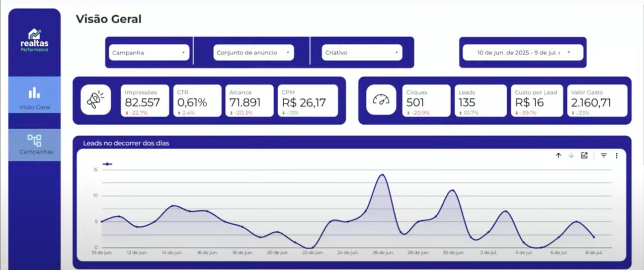Click the Impressões metric card
The image size is (644, 270).
[144, 101]
